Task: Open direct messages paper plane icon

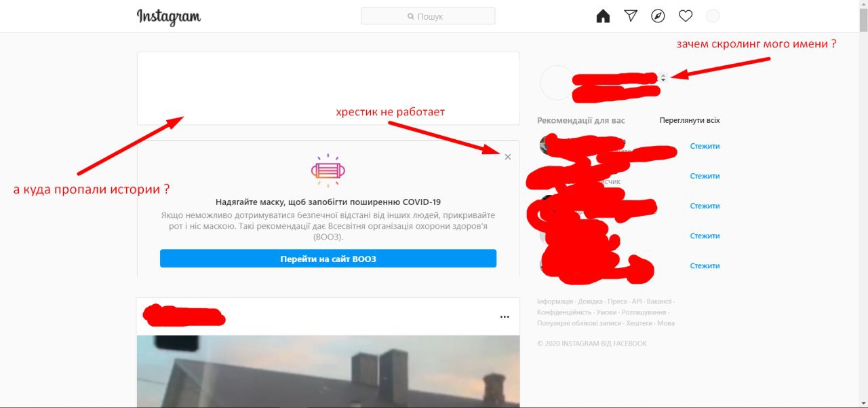Action: (x=631, y=16)
